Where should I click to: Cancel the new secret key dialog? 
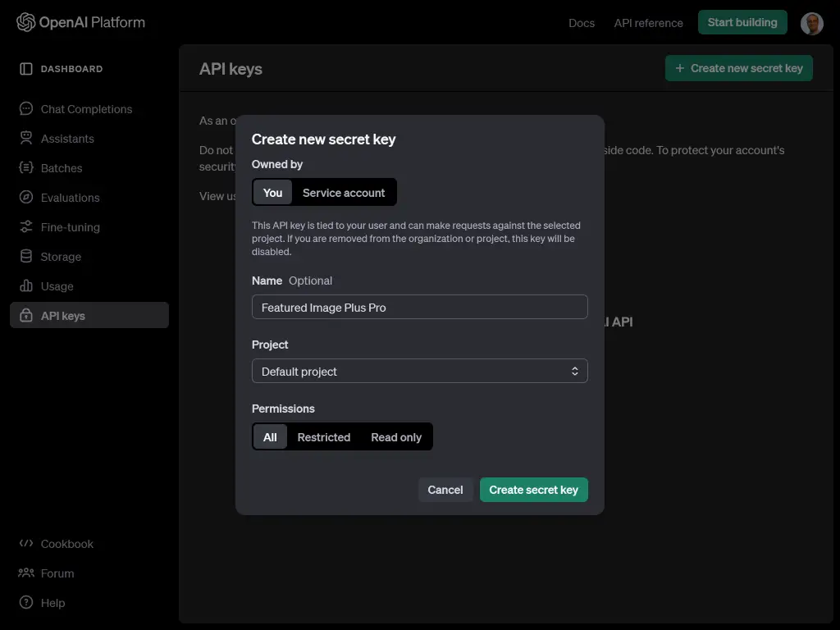point(445,490)
